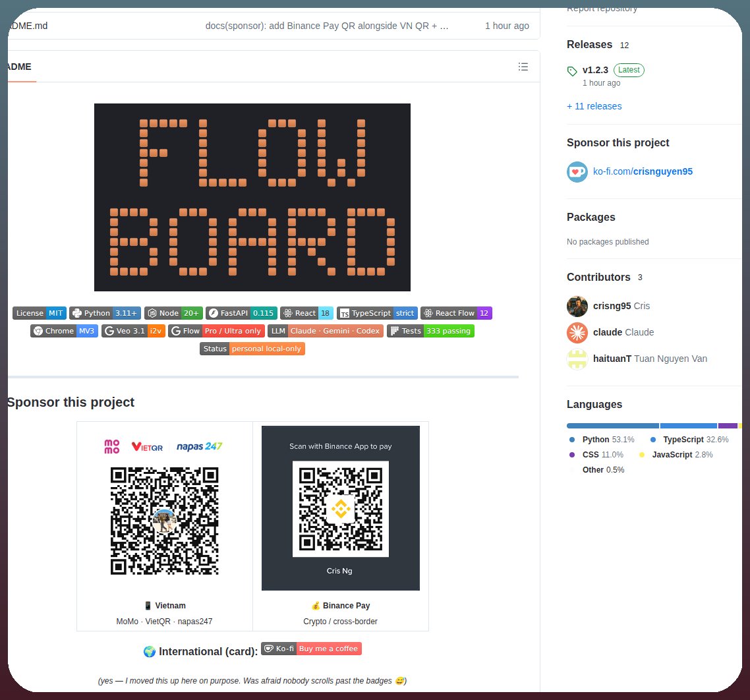Screen dimensions: 750x700
Task: Click the Tests 333 passing badge
Action: point(430,331)
